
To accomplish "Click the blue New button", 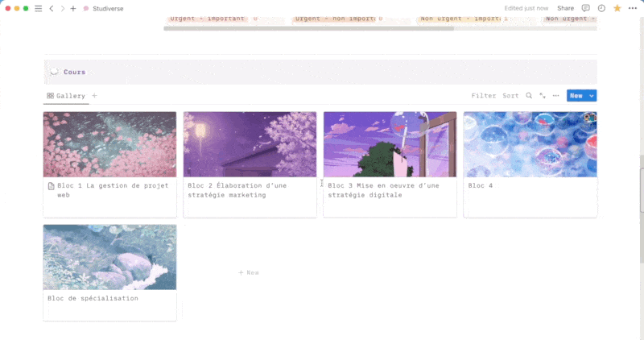I will click(576, 96).
